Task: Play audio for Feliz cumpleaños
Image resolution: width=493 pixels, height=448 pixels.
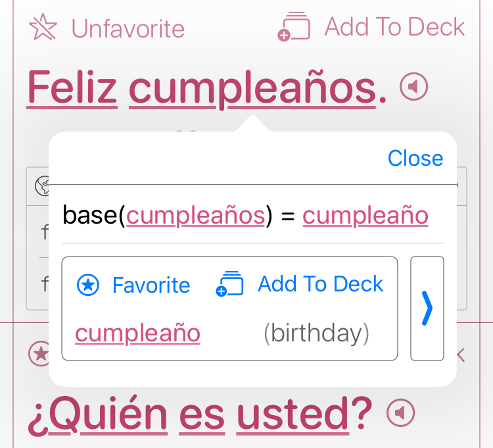Action: (x=414, y=86)
